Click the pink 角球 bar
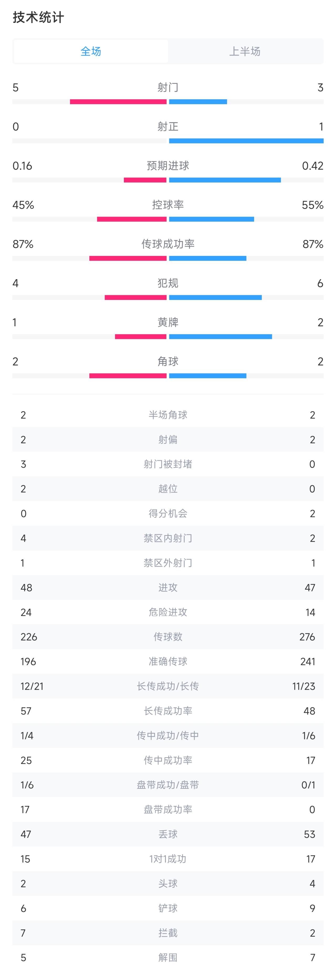Image resolution: width=336 pixels, height=980 pixels. point(128,376)
